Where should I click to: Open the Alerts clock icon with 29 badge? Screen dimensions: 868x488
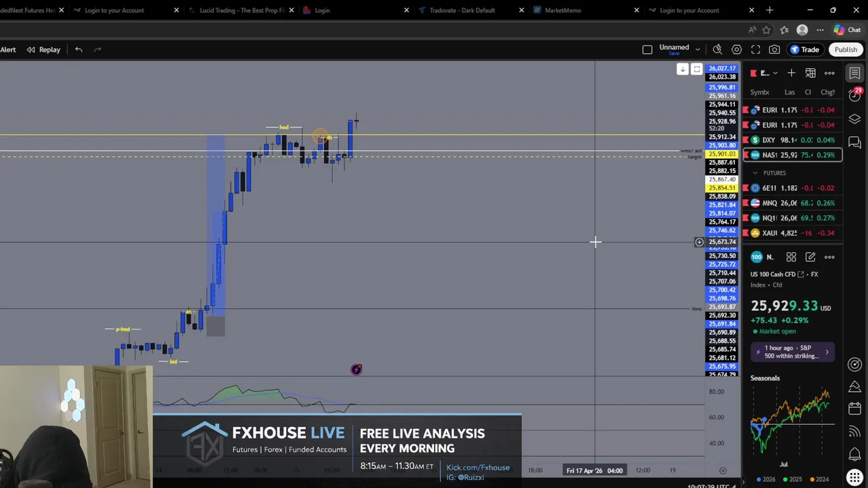coord(854,95)
